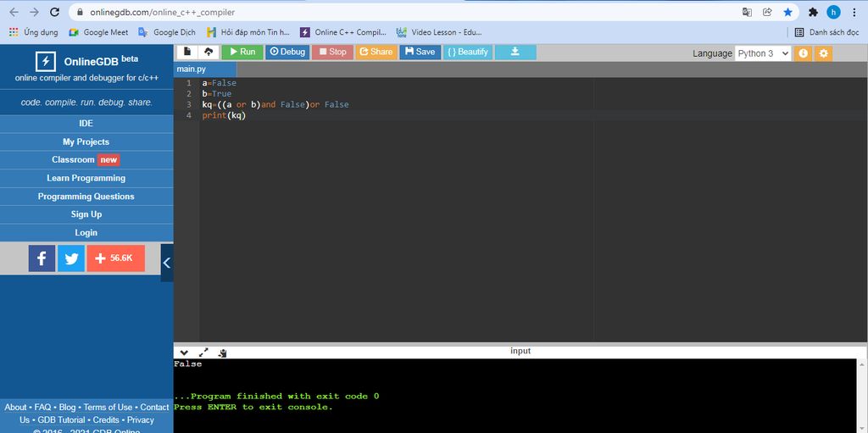Format code with the Beautify button

pyautogui.click(x=468, y=52)
